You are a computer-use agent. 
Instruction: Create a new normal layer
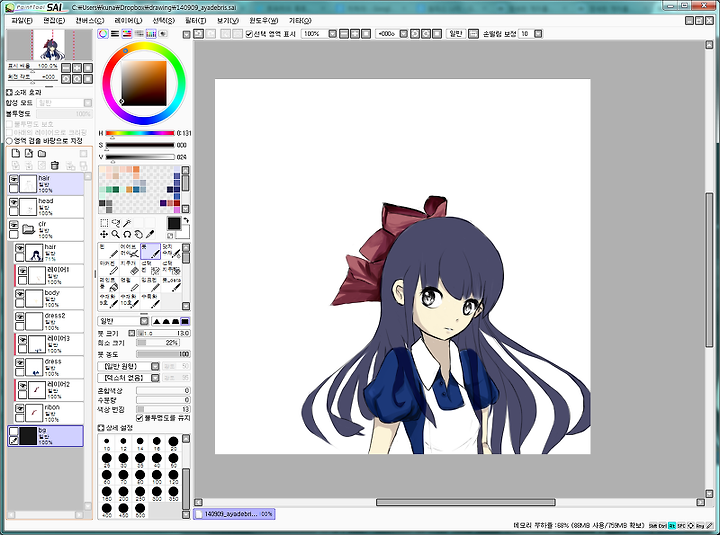click(x=16, y=153)
